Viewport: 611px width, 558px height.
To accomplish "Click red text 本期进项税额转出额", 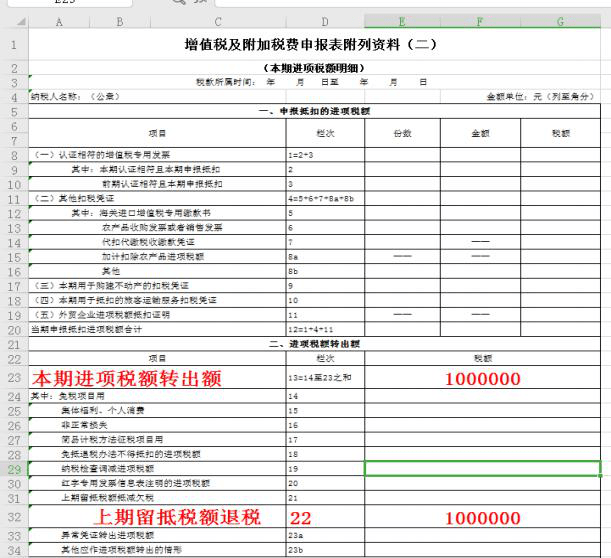I will click(x=127, y=378).
